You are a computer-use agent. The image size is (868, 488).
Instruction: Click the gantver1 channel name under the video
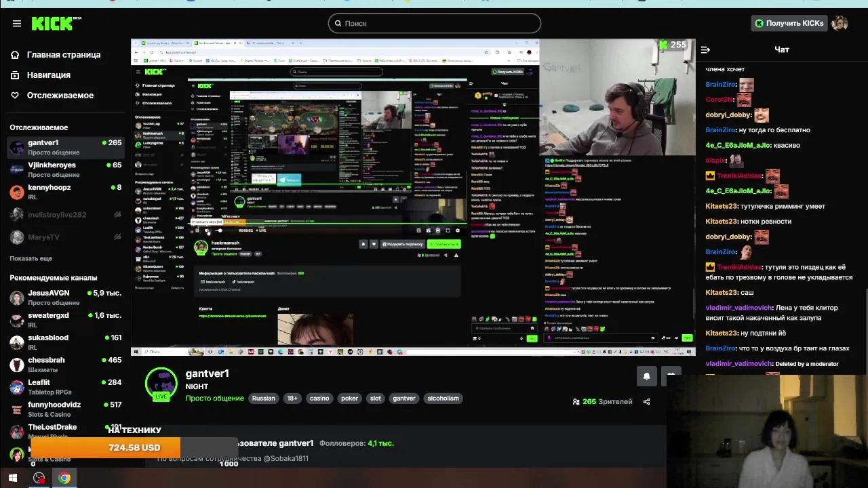point(208,373)
